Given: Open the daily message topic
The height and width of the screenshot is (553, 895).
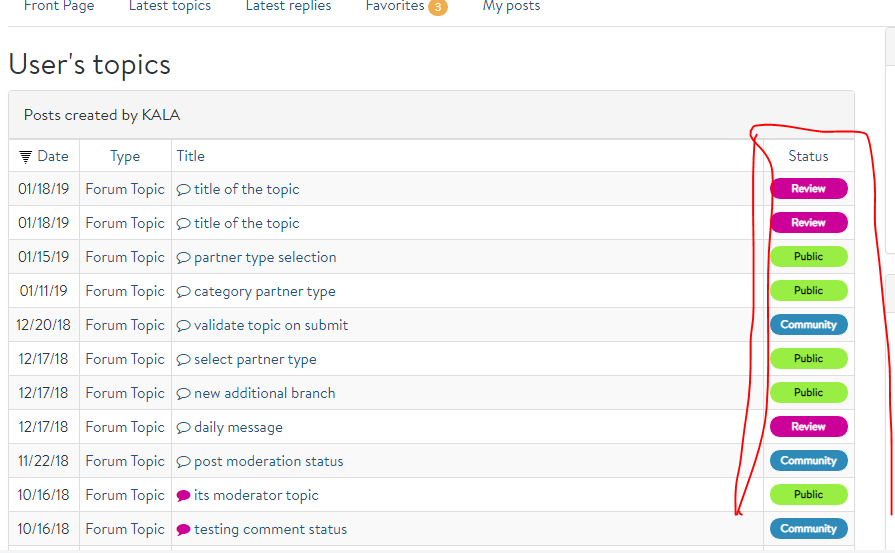Looking at the screenshot, I should click(x=238, y=427).
